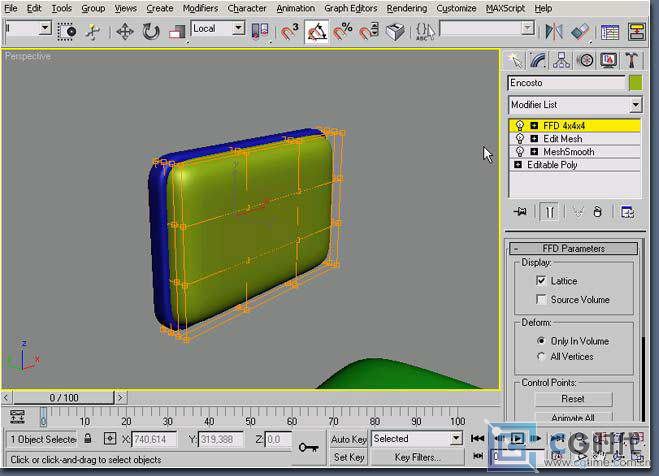The height and width of the screenshot is (476, 659).
Task: Toggle the Percent Snap icon
Action: click(x=343, y=32)
